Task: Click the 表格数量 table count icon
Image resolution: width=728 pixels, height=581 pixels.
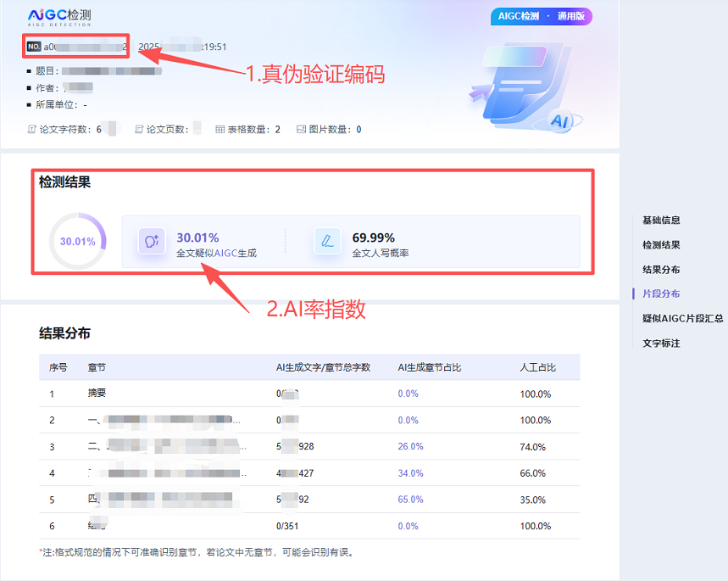Action: coord(219,130)
